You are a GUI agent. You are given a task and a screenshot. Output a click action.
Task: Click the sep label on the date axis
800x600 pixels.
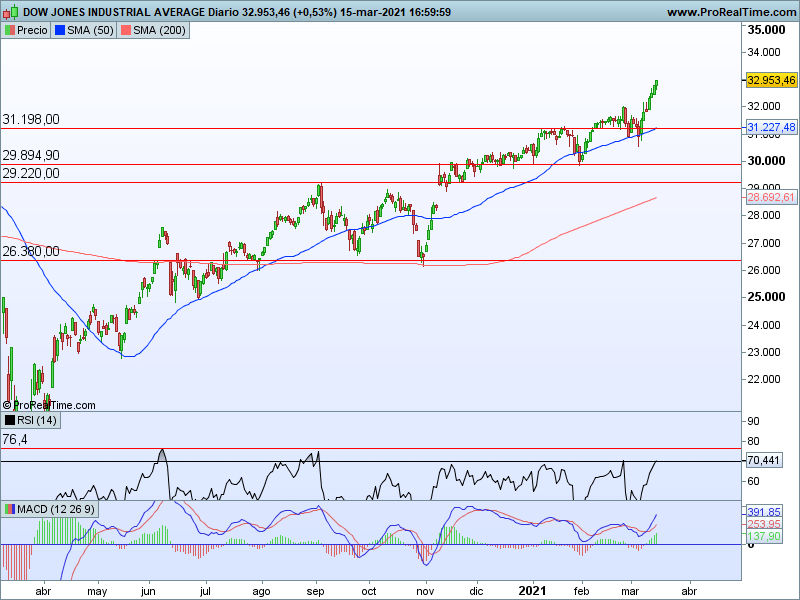point(315,592)
